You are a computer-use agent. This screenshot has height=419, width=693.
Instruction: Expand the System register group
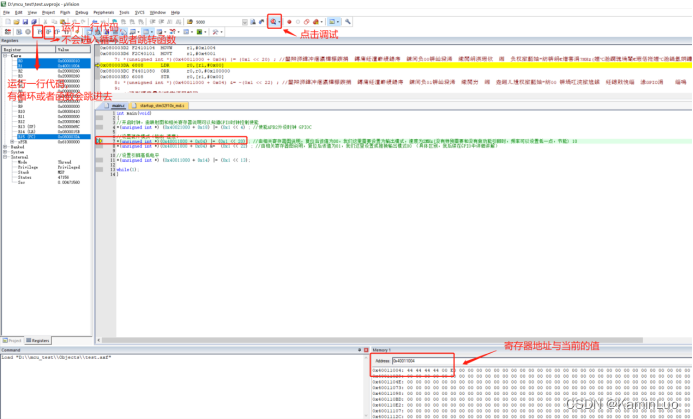pos(5,152)
